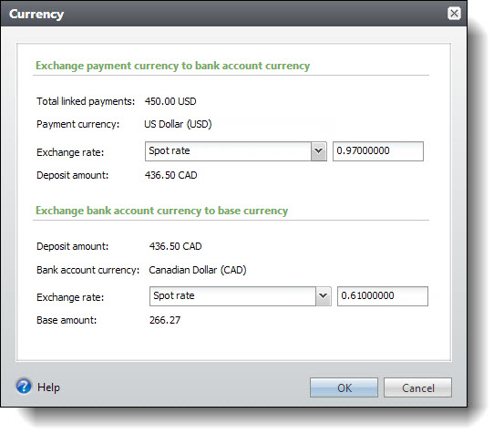504x444 pixels.
Task: Expand the payment currency exchange rate dropdown arrow
Action: tap(319, 151)
